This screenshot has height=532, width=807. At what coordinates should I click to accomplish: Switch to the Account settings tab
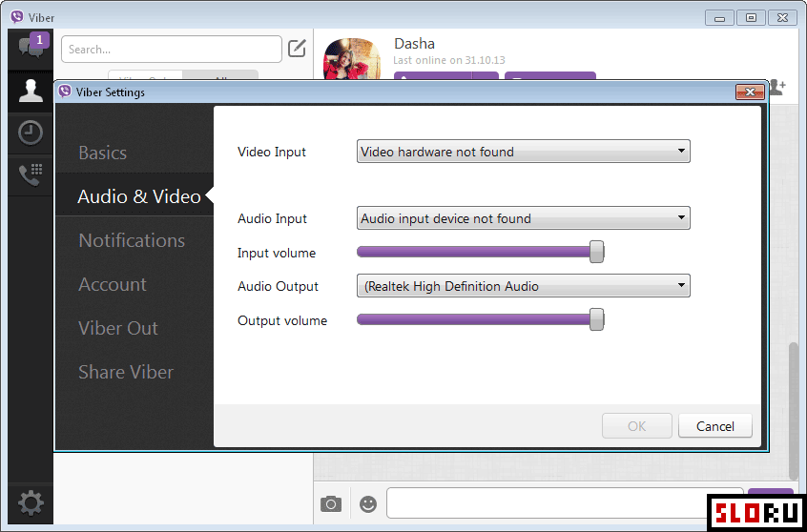[113, 284]
